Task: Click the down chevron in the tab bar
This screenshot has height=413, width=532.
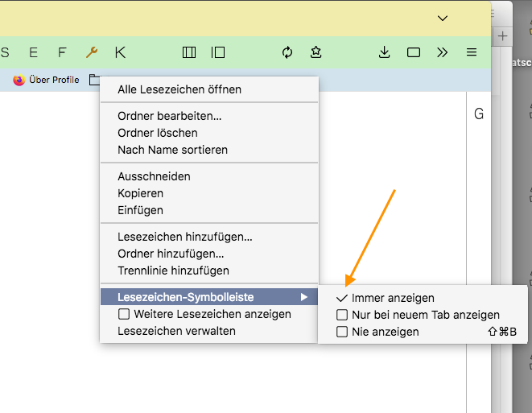Action: 443,18
